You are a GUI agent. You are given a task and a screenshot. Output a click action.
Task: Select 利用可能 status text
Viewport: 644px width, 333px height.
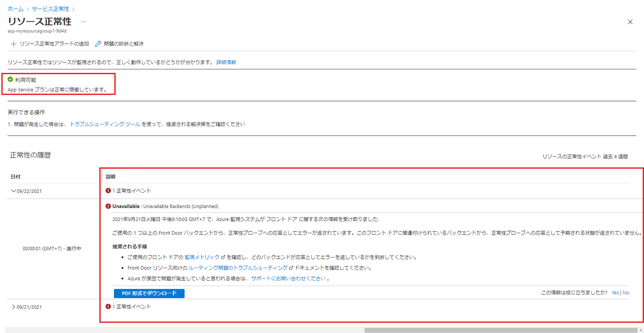pos(26,80)
